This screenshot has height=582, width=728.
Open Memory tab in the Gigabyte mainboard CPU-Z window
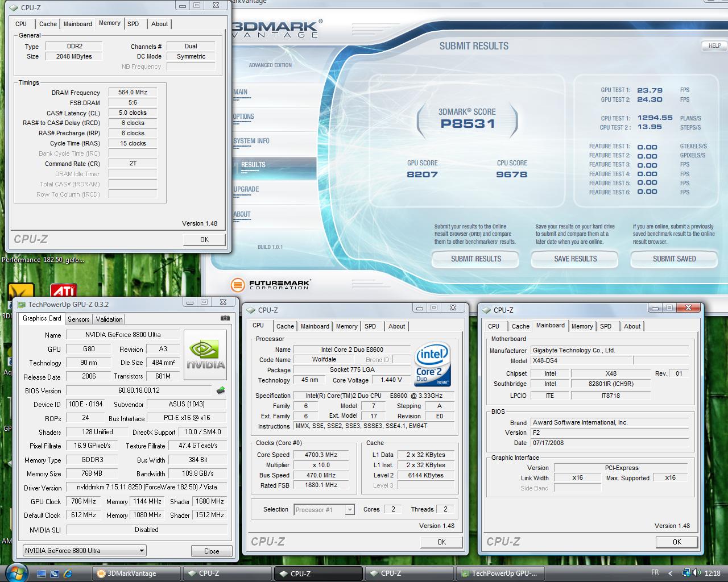582,326
